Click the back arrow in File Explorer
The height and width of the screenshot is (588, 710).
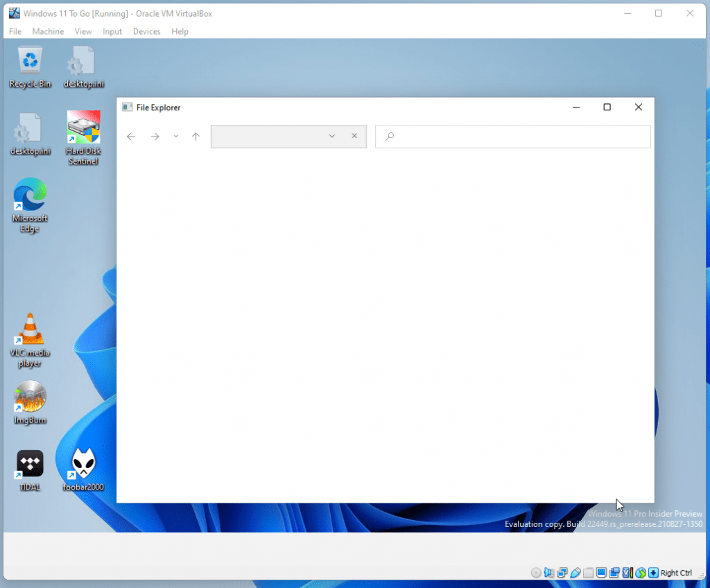[131, 137]
